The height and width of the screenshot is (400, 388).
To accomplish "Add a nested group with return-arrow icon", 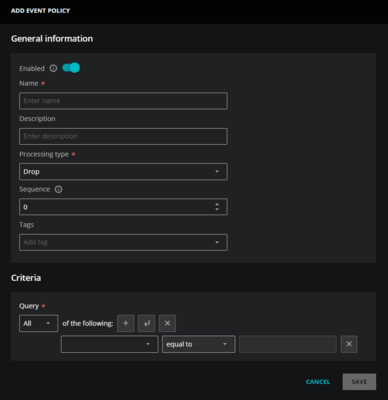I will [147, 323].
